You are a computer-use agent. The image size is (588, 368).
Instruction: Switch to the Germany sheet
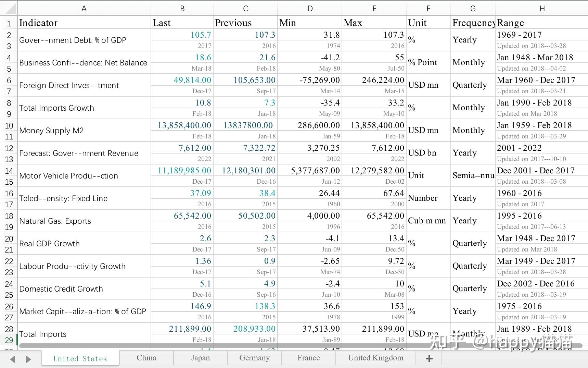click(254, 358)
